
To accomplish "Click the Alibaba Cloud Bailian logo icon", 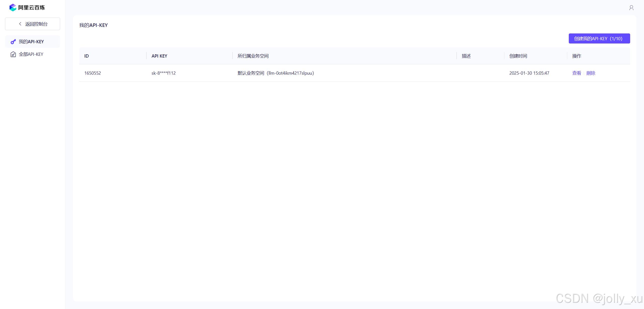I will pos(13,8).
